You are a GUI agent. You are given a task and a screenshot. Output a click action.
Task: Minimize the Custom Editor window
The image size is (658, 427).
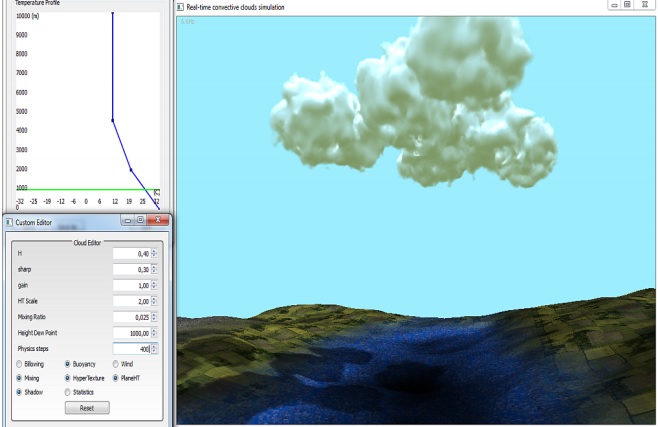coord(128,220)
